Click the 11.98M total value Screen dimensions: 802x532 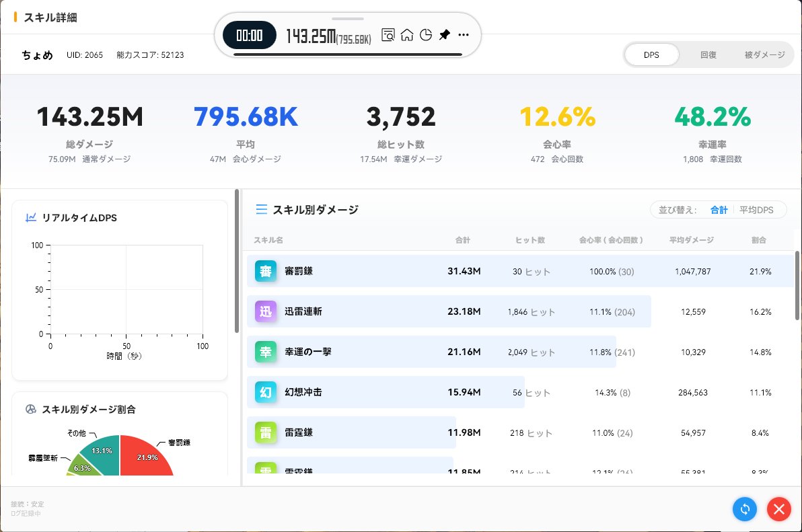tap(464, 433)
